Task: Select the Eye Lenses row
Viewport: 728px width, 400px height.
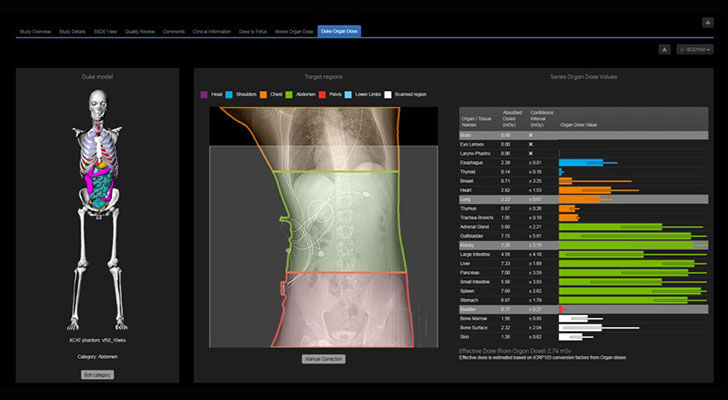Action: [x=584, y=144]
